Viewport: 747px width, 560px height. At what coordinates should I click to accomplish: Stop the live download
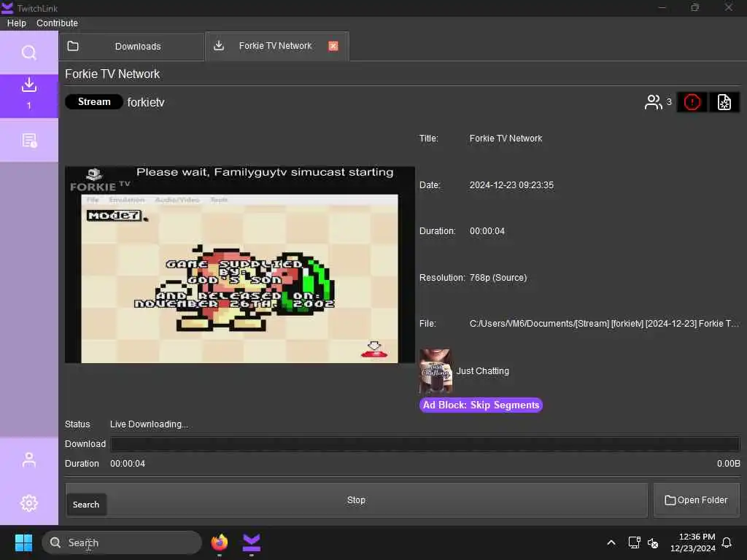point(356,500)
